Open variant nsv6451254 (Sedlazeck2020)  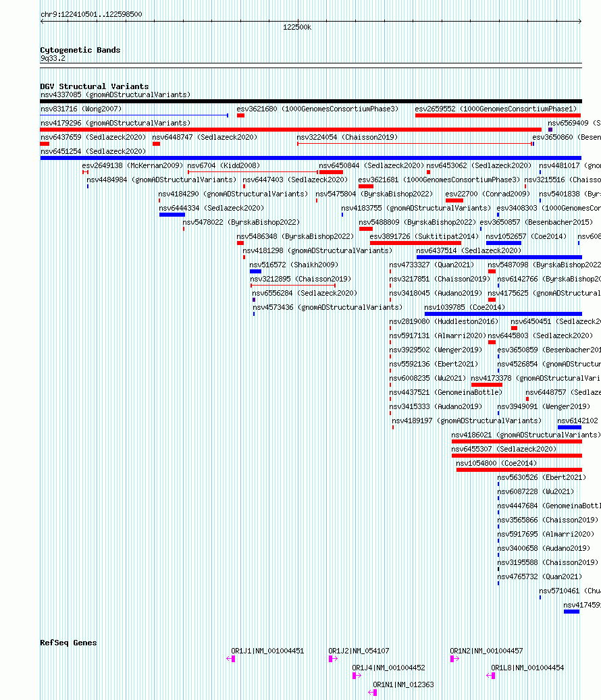93,151
